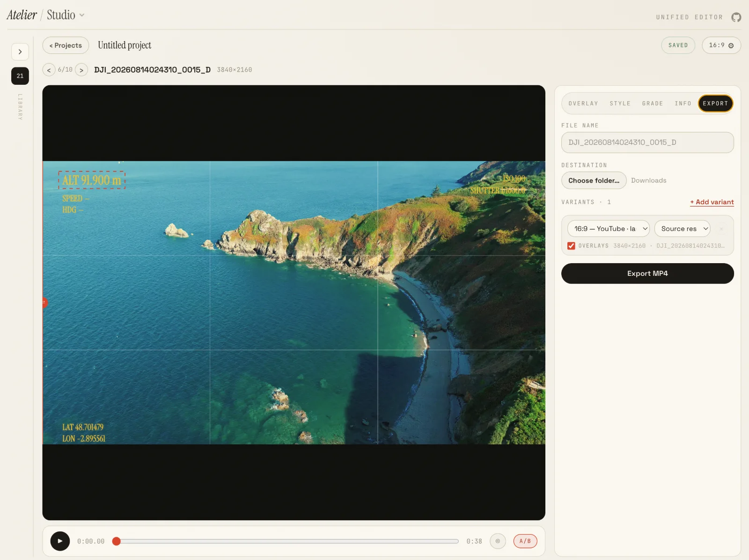Viewport: 749px width, 560px height.
Task: Select the HDG overlay text
Action: (x=73, y=210)
